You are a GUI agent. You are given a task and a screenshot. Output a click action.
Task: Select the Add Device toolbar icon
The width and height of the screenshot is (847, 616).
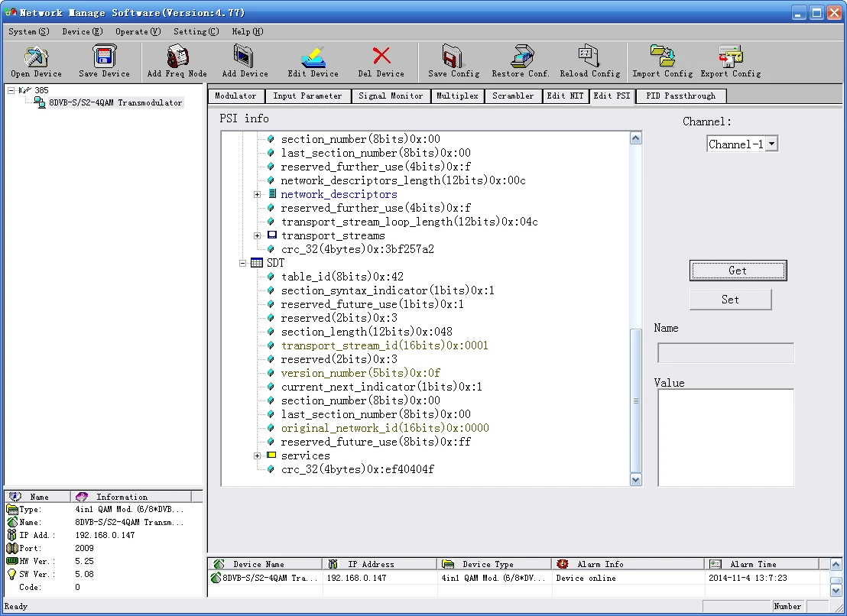coord(245,57)
